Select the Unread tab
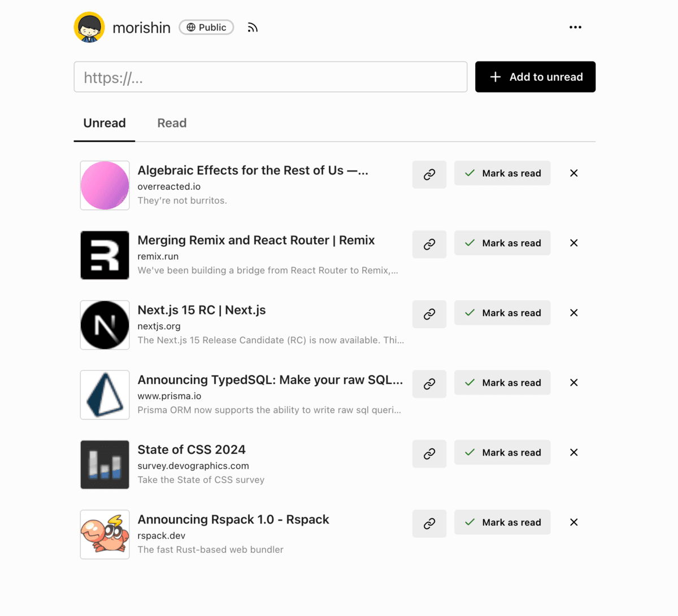The width and height of the screenshot is (678, 616). tap(105, 123)
